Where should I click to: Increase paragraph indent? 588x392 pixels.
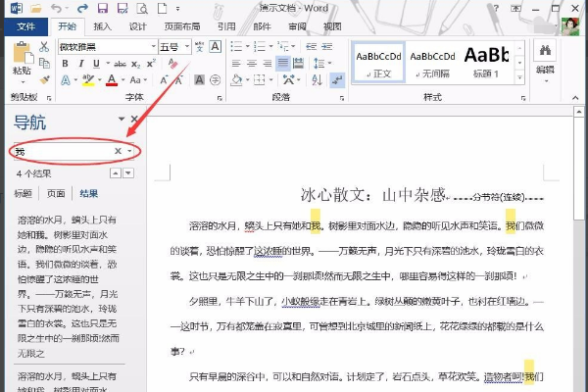[x=327, y=46]
